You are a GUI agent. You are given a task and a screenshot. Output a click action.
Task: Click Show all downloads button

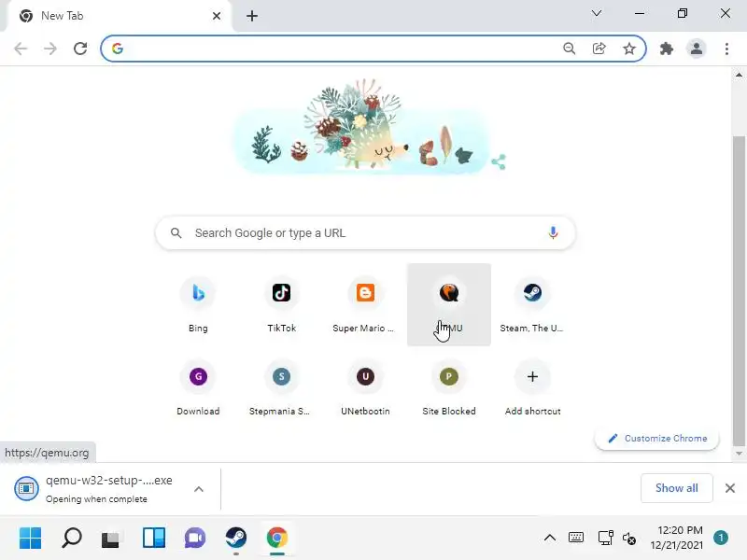[676, 488]
